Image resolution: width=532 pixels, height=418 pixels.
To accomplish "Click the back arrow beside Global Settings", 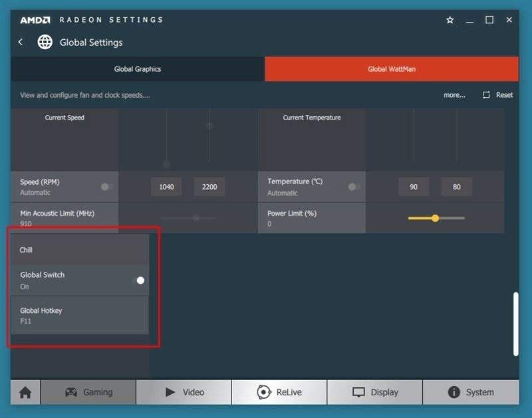I will [21, 42].
